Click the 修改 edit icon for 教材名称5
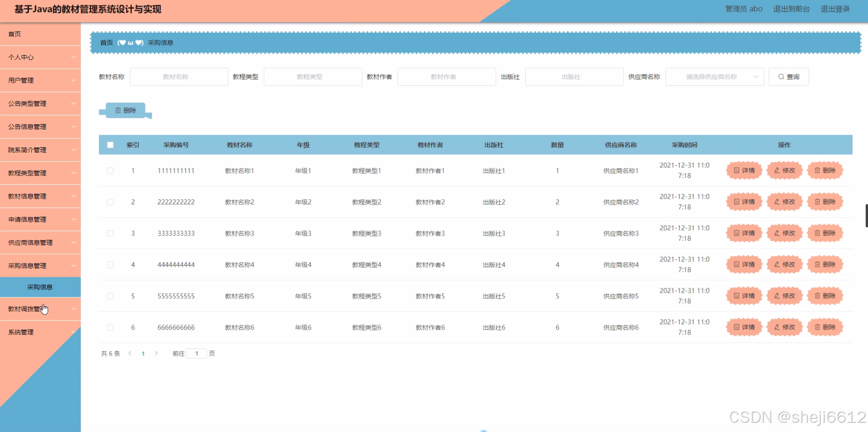The image size is (868, 432). (x=777, y=296)
